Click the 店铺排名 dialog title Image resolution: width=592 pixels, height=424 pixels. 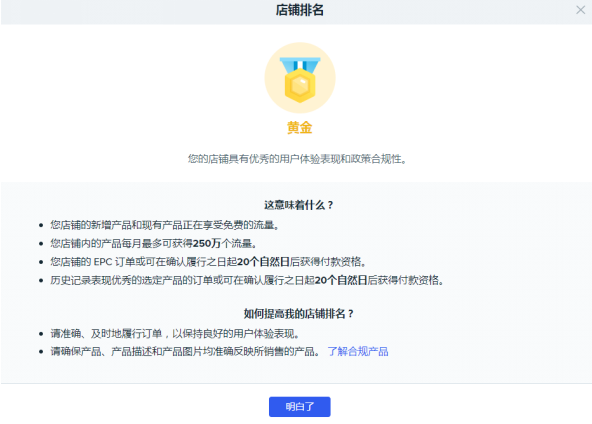click(x=300, y=10)
